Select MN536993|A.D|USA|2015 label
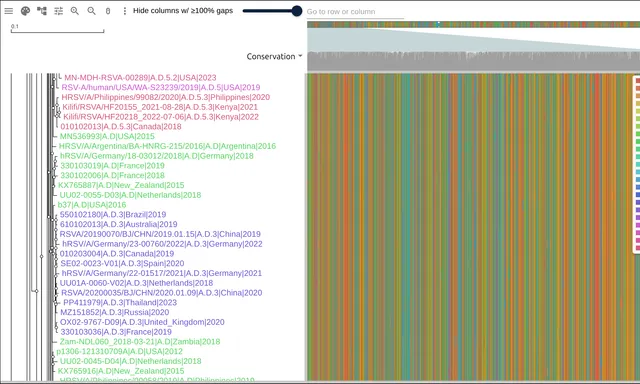Screen dimensions: 640x384 click(x=107, y=136)
